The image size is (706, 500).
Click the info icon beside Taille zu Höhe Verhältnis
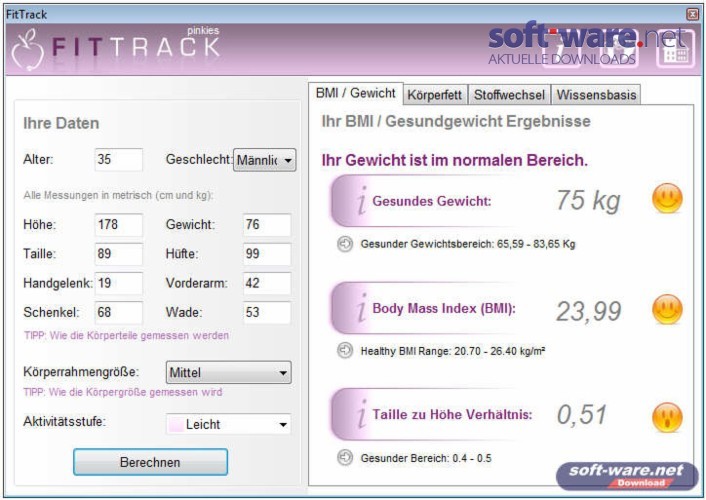tap(362, 414)
